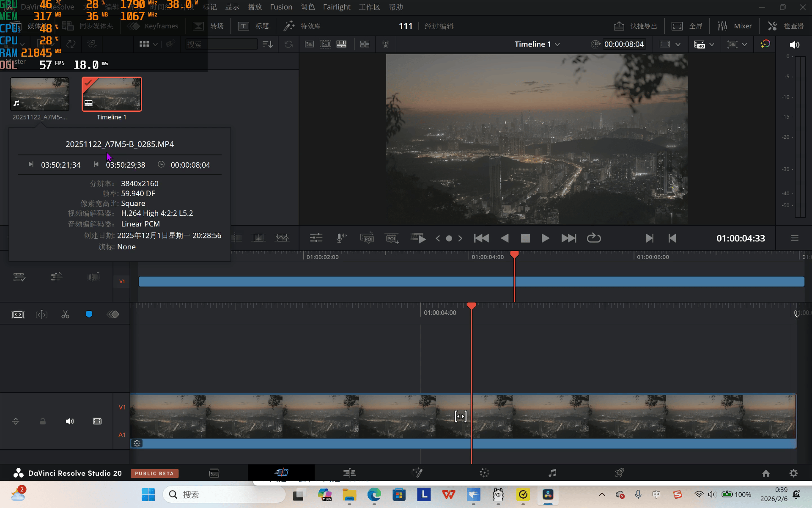Screen dimensions: 812x508
Task: Mute the V1 track audio
Action: (70, 421)
